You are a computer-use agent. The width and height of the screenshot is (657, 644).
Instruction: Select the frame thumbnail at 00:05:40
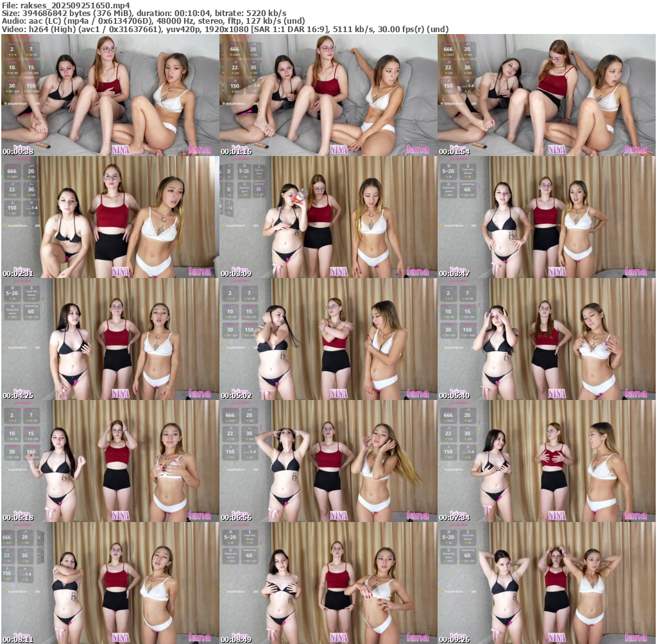pyautogui.click(x=547, y=339)
